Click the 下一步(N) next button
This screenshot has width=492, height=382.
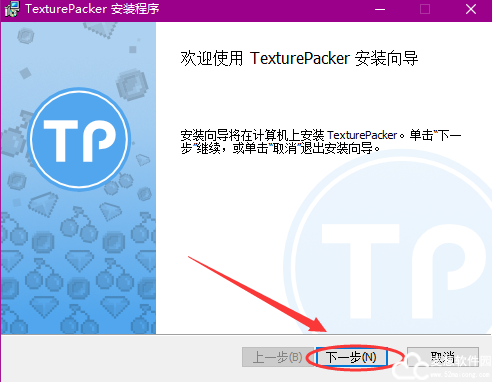click(x=351, y=357)
